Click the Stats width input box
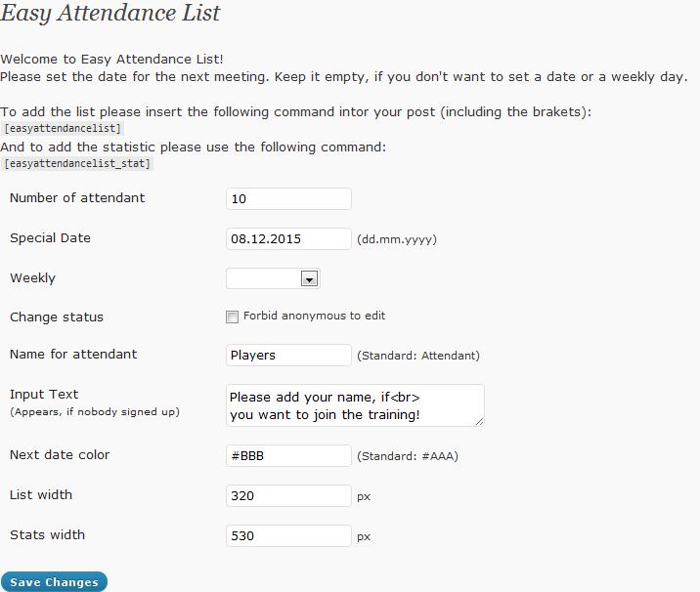This screenshot has width=700, height=592. coord(288,535)
